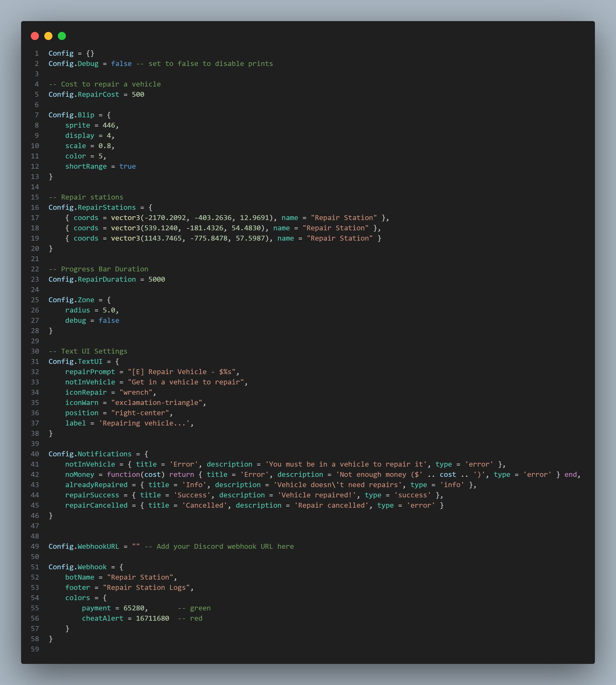Click the empty WebhookURL string quotes
Image resolution: width=616 pixels, height=685 pixels.
(136, 546)
